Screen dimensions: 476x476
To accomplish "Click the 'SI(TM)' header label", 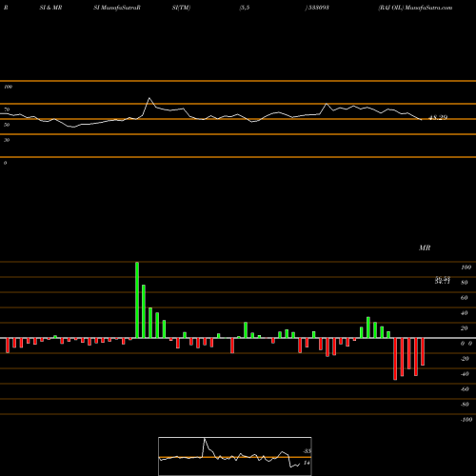I will 181,8.
